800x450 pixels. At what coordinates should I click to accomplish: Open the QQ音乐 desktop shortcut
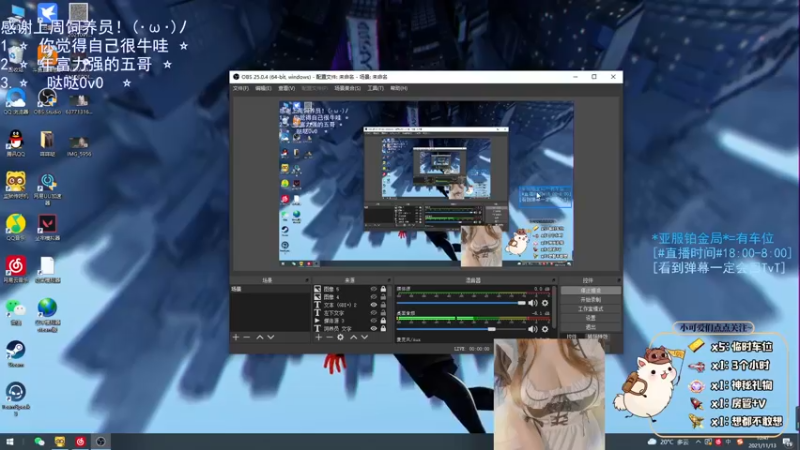pos(16,228)
